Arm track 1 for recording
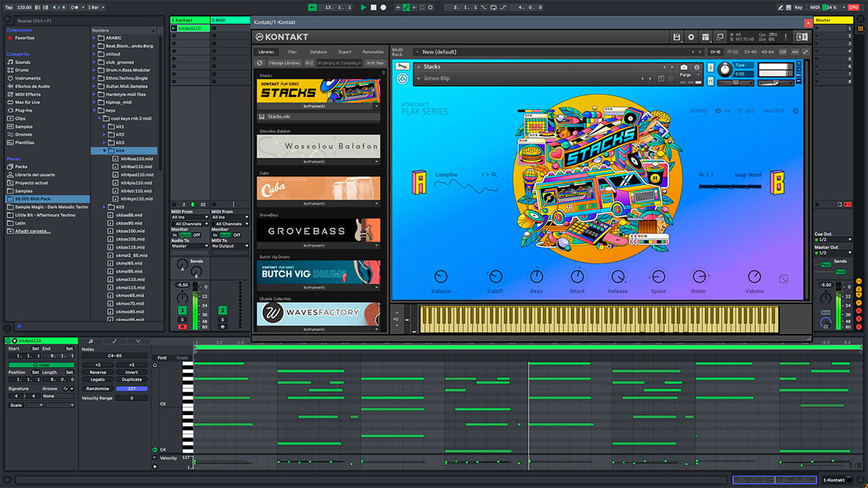Viewport: 868px width, 488px height. click(x=182, y=327)
